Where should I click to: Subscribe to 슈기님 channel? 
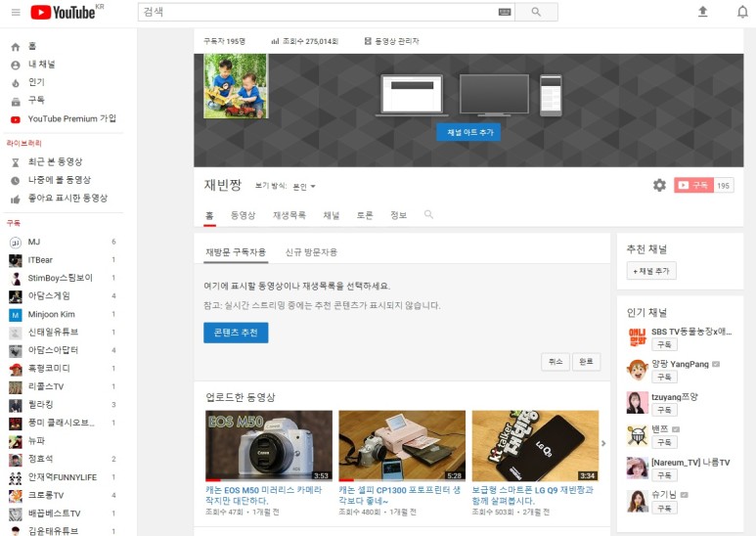[664, 508]
